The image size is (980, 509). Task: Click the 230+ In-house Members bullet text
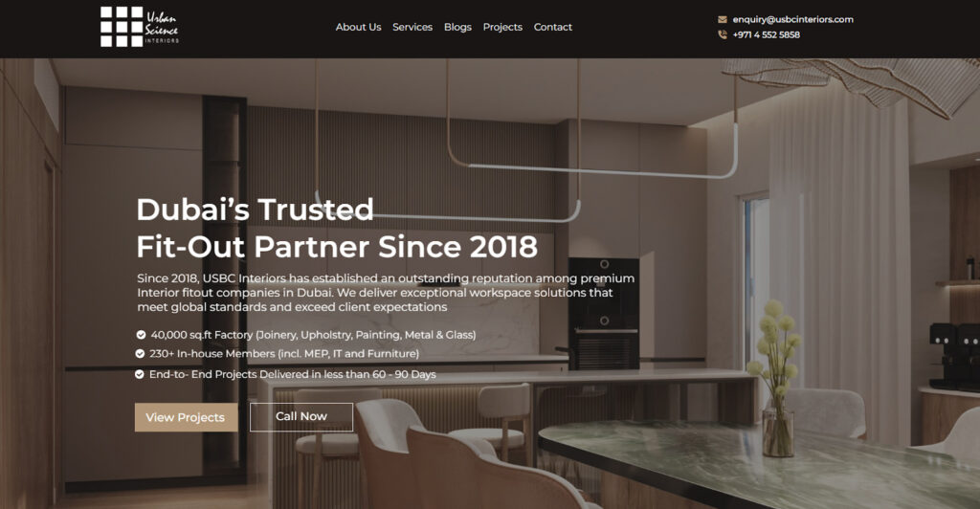(x=284, y=353)
